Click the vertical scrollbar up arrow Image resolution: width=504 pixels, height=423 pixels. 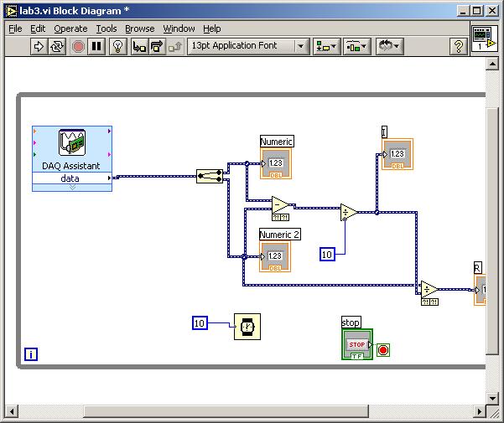tap(492, 64)
